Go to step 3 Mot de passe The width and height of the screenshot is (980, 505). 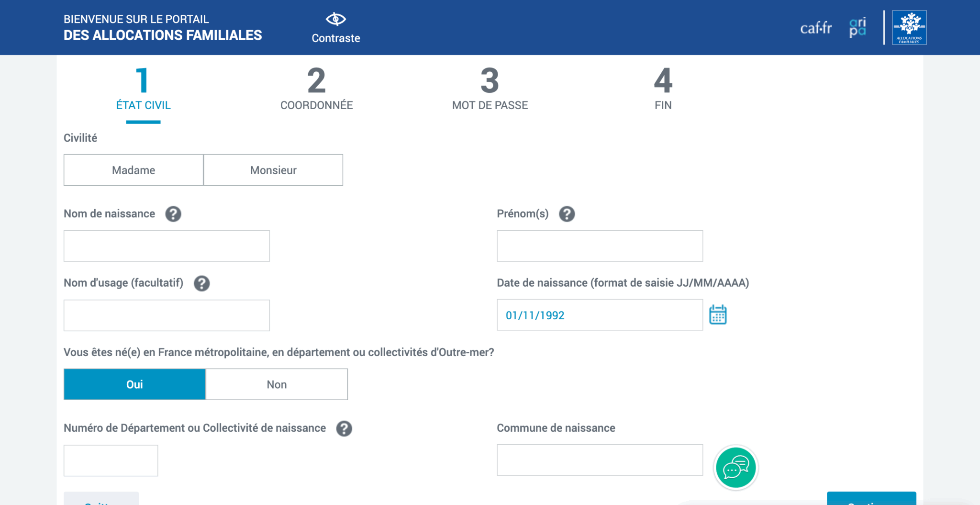(x=490, y=89)
